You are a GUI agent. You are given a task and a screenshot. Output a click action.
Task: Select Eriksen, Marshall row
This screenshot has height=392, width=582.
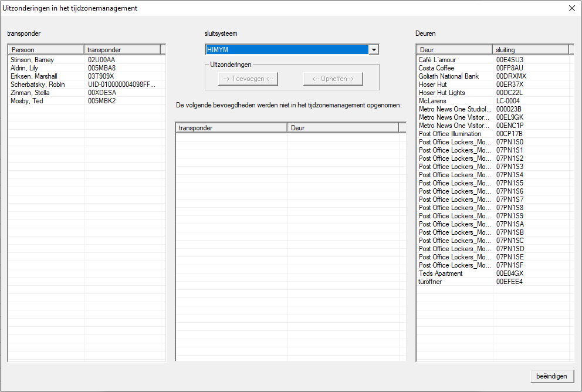(x=33, y=76)
